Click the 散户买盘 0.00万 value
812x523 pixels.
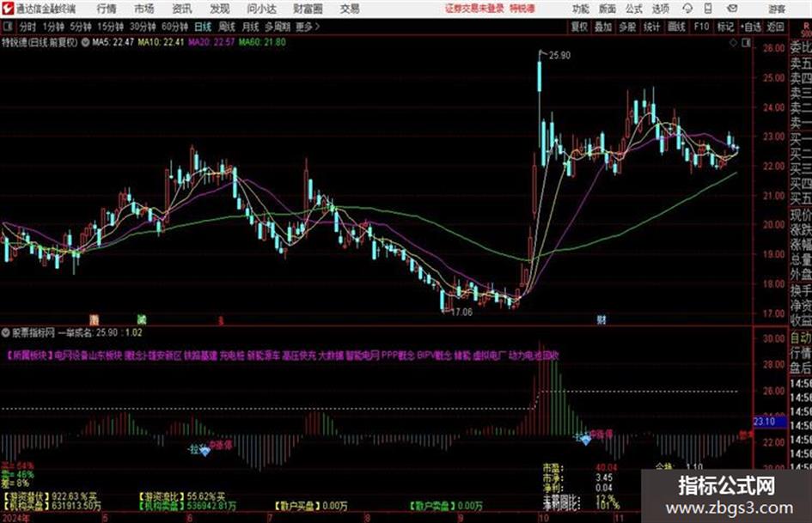[334, 505]
